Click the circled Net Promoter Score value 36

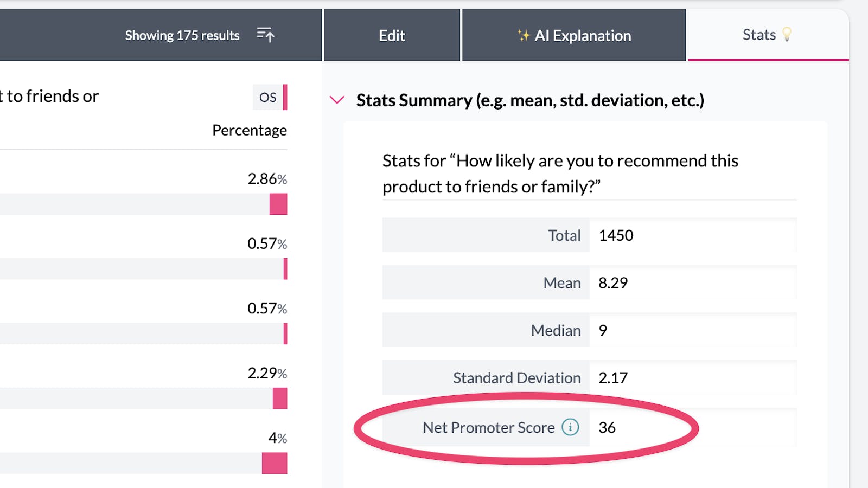tap(608, 427)
